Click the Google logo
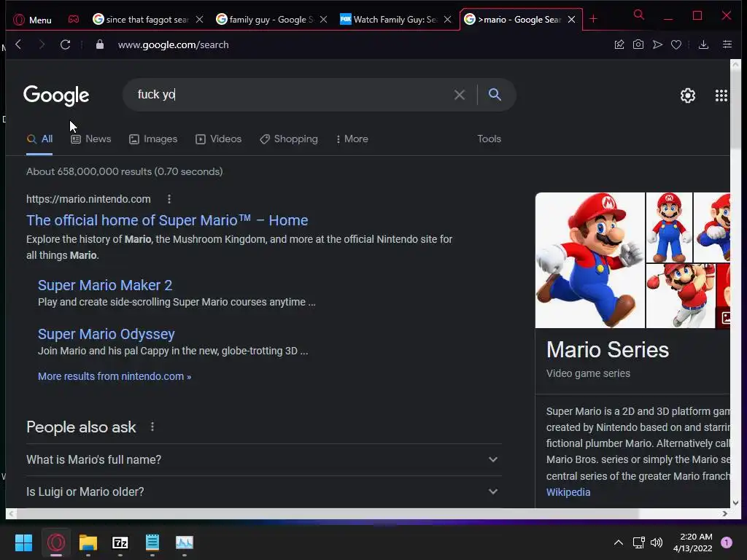The width and height of the screenshot is (747, 560). click(56, 96)
